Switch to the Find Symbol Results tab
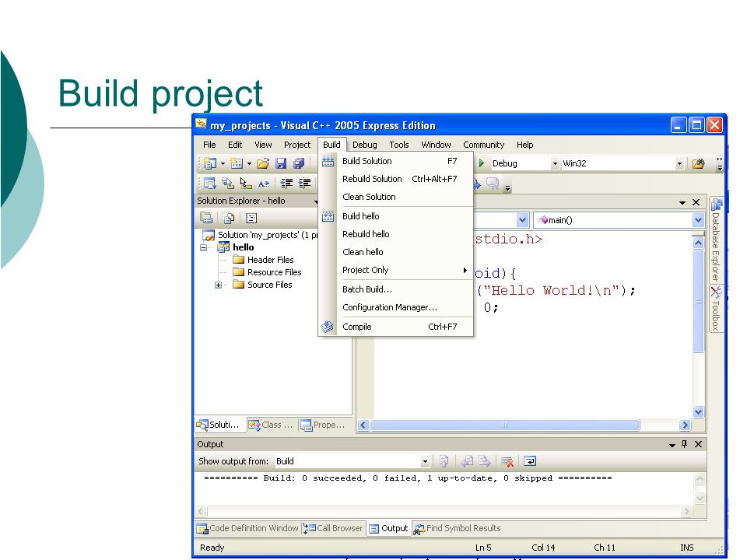This screenshot has height=560, width=747. [x=457, y=528]
